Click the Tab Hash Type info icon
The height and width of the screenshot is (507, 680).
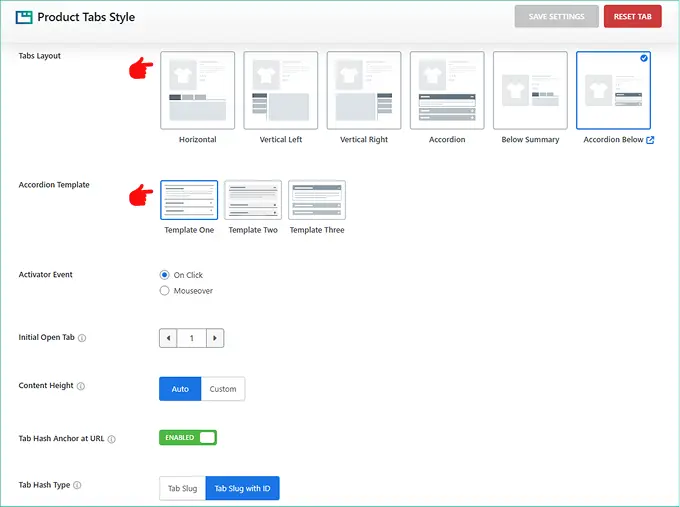(x=77, y=486)
